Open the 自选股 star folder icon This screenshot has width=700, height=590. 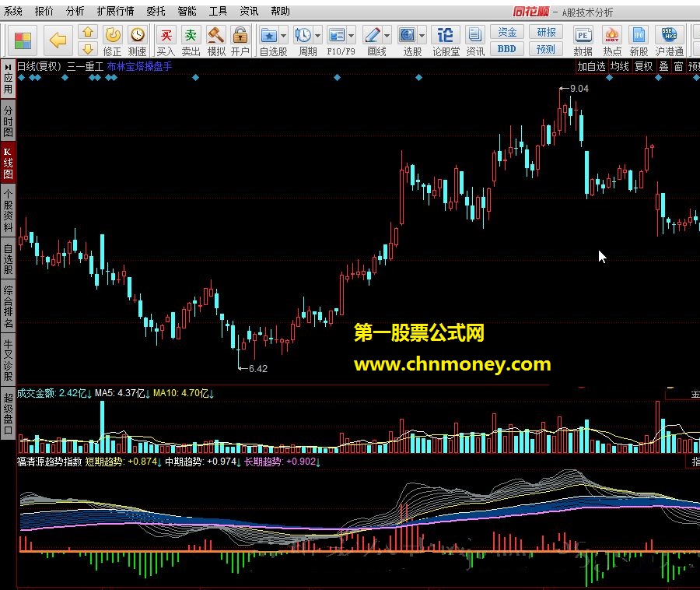(x=270, y=35)
